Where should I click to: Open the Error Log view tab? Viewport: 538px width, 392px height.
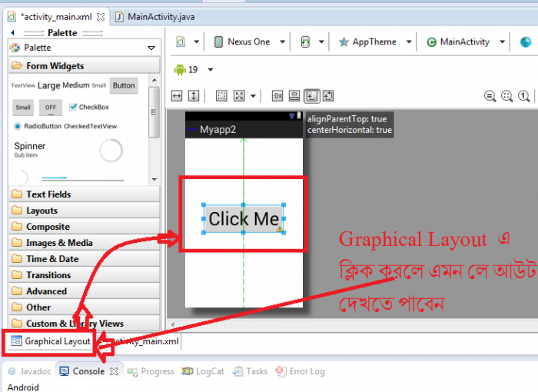[x=301, y=371]
